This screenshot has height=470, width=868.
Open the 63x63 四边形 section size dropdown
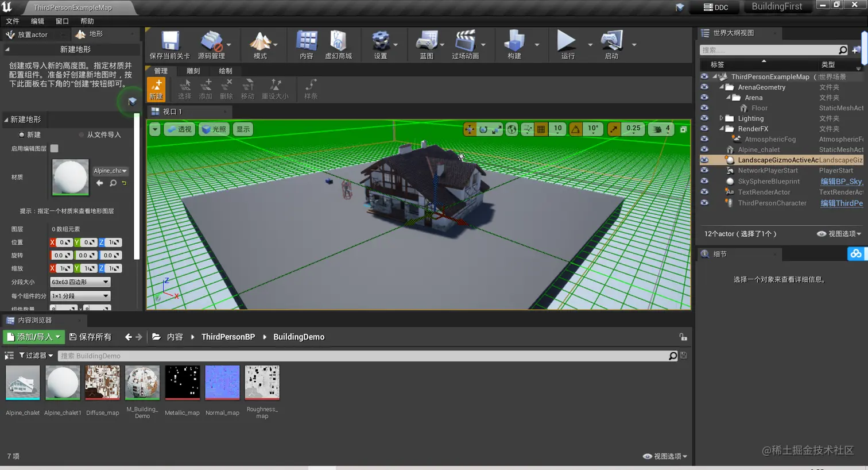(x=80, y=282)
